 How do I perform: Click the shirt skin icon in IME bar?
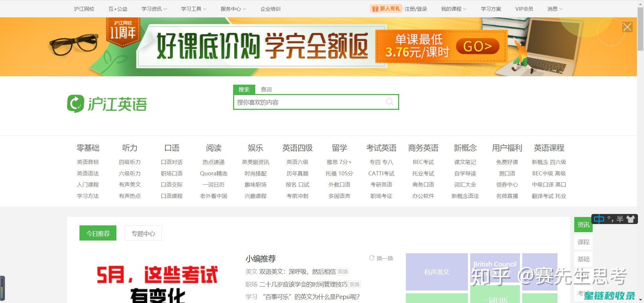(631, 219)
